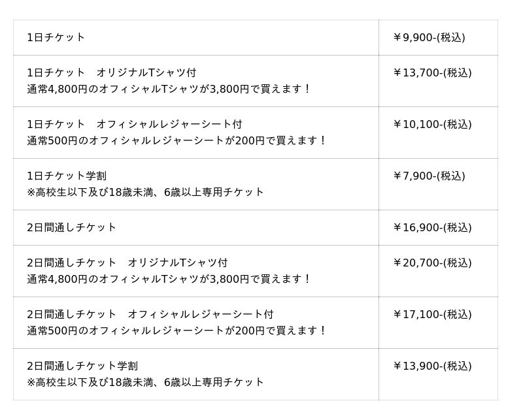The height and width of the screenshot is (420, 523).
Task: Select the ¥7,900 student price
Action: (x=429, y=176)
